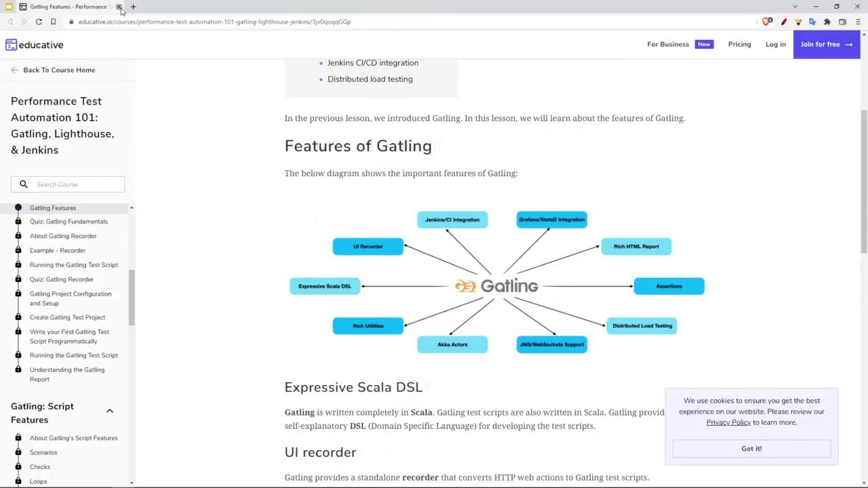Select Gatling Features lesson in sidebar
The width and height of the screenshot is (868, 488).
coord(53,208)
